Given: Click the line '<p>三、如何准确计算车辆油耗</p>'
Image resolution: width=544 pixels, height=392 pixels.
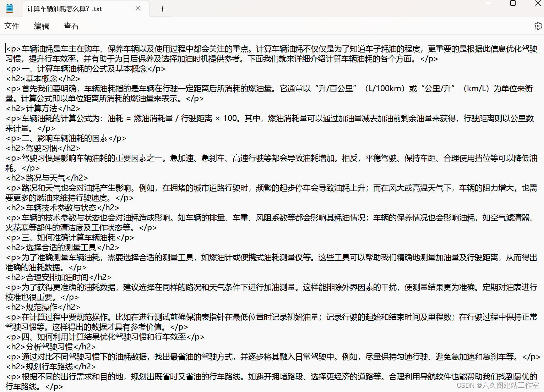Looking at the screenshot, I should pyautogui.click(x=70, y=238).
